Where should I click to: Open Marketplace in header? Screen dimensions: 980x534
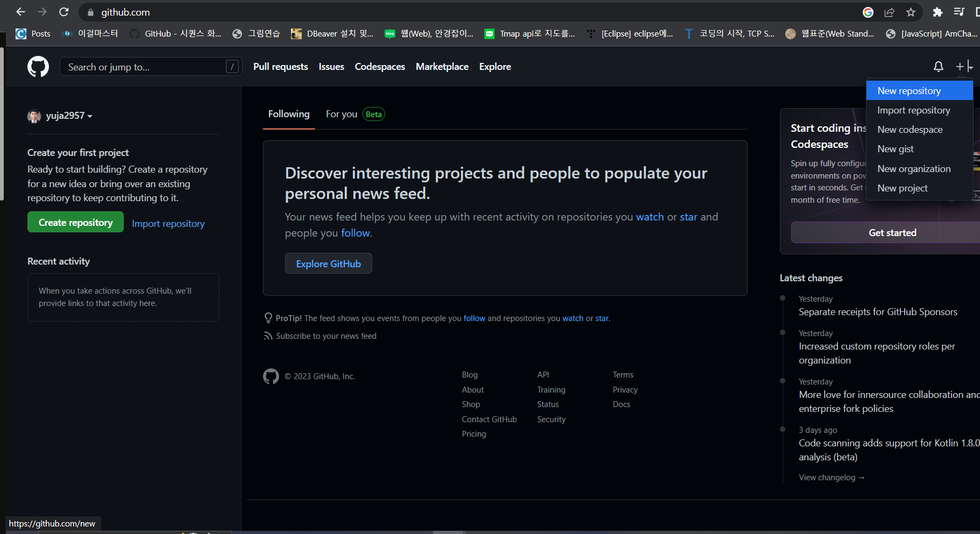pyautogui.click(x=442, y=67)
